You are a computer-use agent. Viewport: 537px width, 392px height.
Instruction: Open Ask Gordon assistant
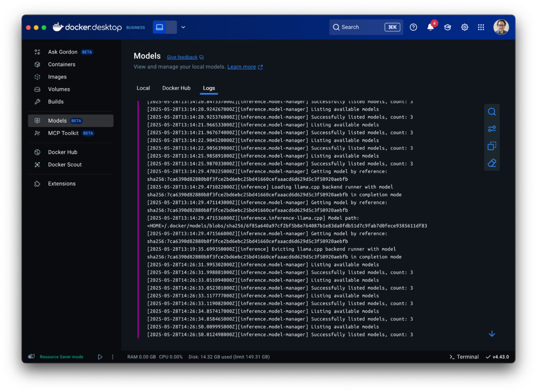pyautogui.click(x=63, y=52)
